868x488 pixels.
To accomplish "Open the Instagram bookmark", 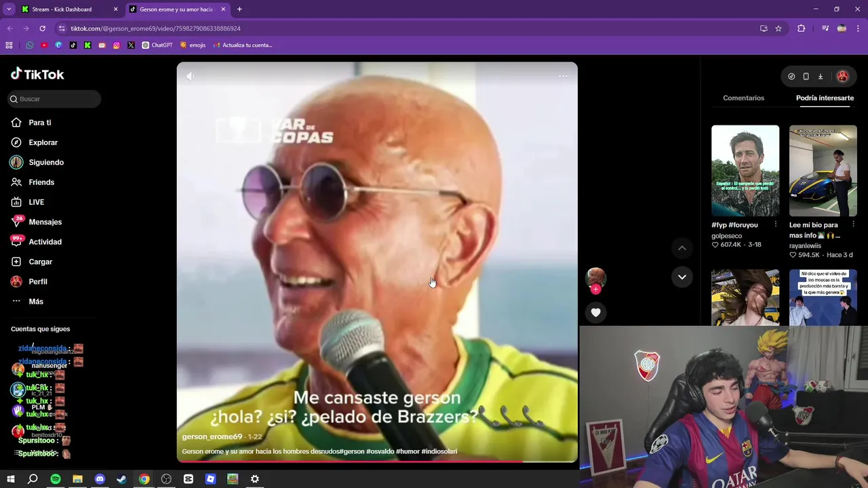I will click(117, 45).
